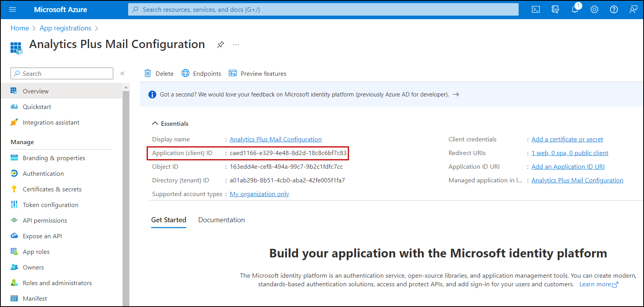Image resolution: width=644 pixels, height=307 pixels.
Task: Open the Endpoints toolbar item
Action: coord(202,73)
